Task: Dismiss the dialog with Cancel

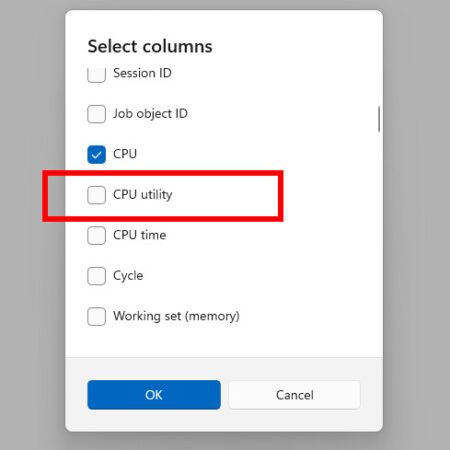Action: (x=295, y=395)
